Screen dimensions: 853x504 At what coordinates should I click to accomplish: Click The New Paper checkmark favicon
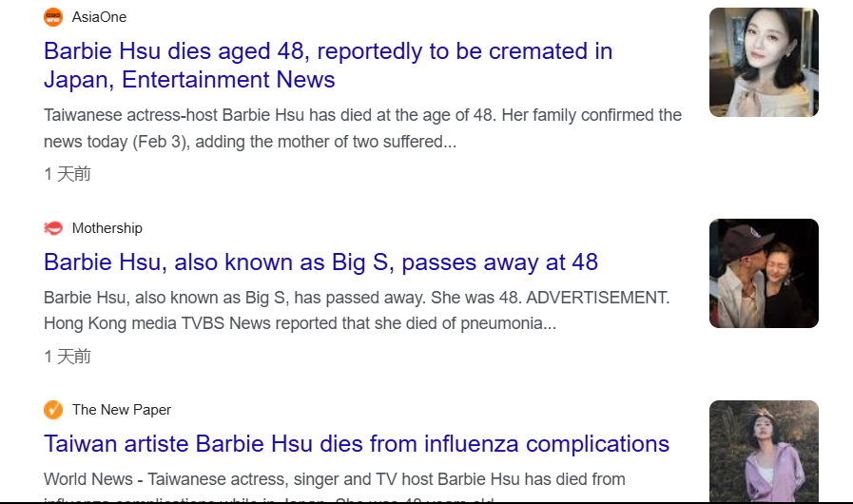coord(53,410)
